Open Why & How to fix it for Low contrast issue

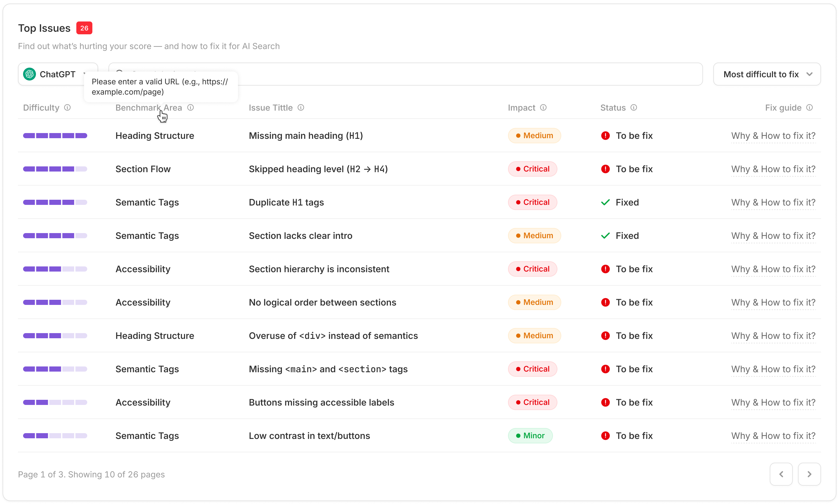click(x=773, y=435)
